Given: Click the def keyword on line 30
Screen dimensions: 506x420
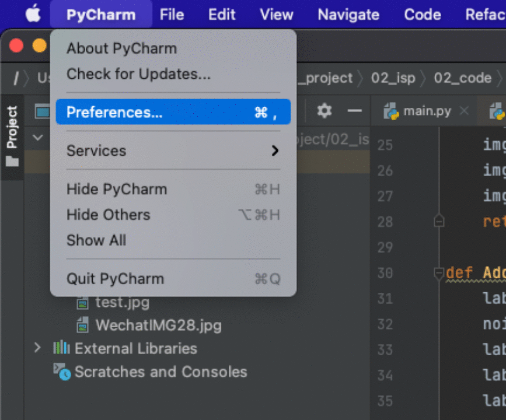Looking at the screenshot, I should 459,273.
